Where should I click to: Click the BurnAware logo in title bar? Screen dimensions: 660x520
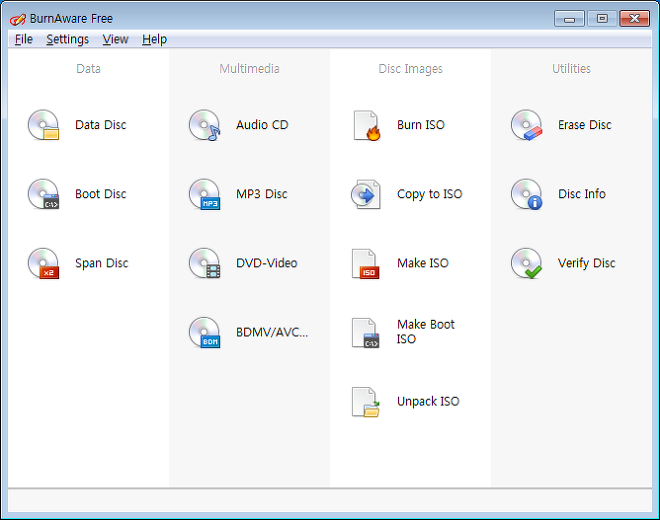18,19
